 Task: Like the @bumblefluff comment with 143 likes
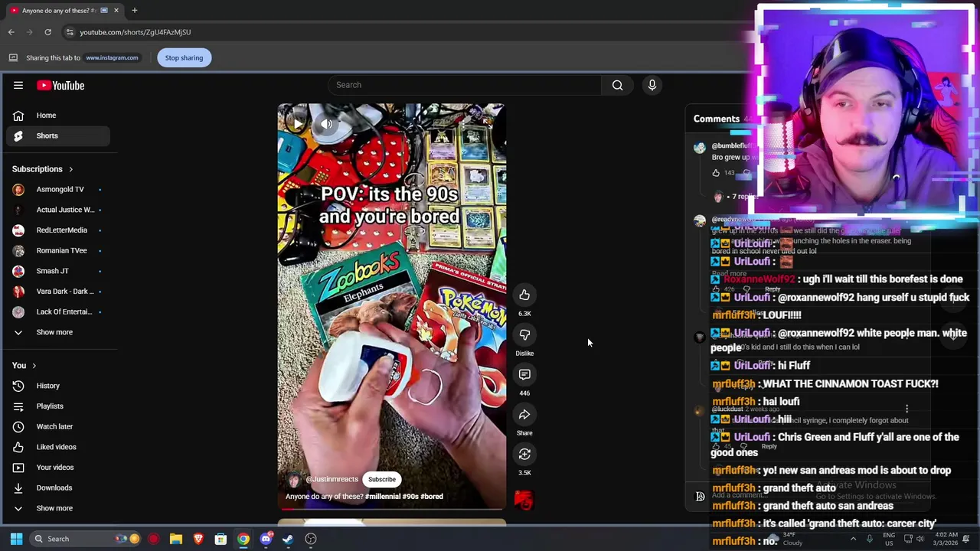[716, 173]
